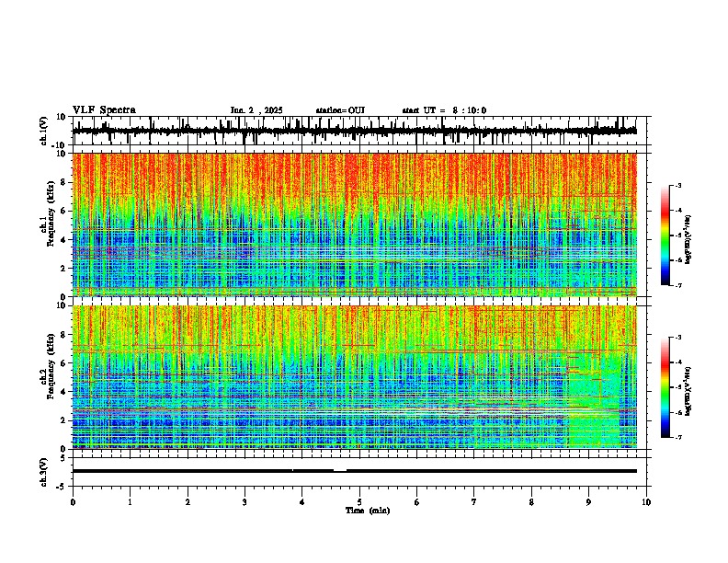Image resolution: width=728 pixels, height=563 pixels.
Task: Click time axis tick label "9"
Action: (588, 502)
